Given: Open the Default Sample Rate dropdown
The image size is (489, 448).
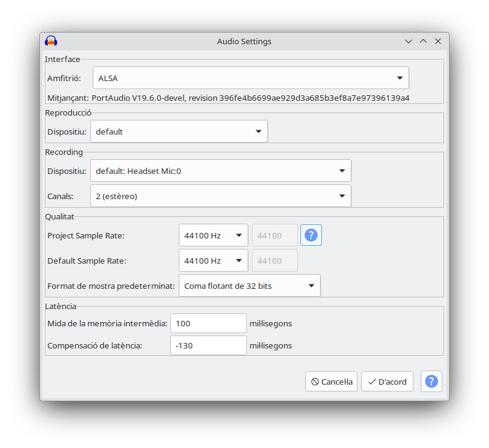Looking at the screenshot, I should coord(213,261).
